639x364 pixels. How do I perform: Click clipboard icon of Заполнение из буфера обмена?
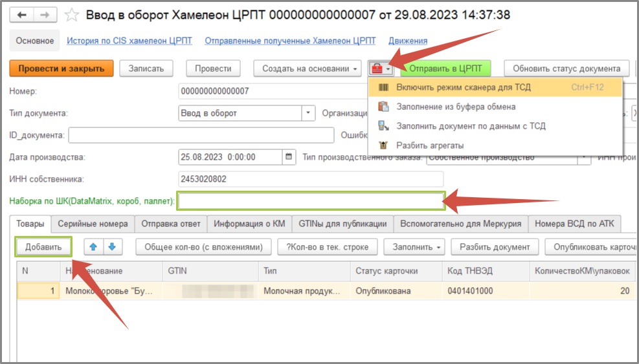pos(383,107)
